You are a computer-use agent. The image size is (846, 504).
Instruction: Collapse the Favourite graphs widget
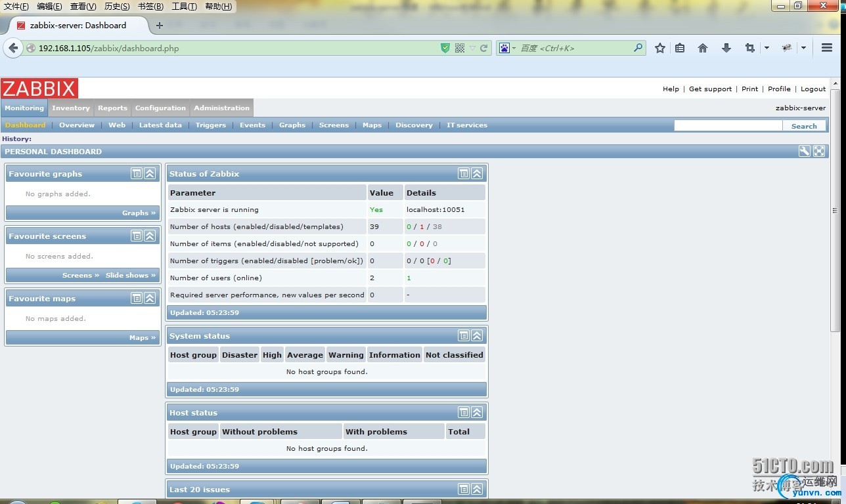[150, 173]
